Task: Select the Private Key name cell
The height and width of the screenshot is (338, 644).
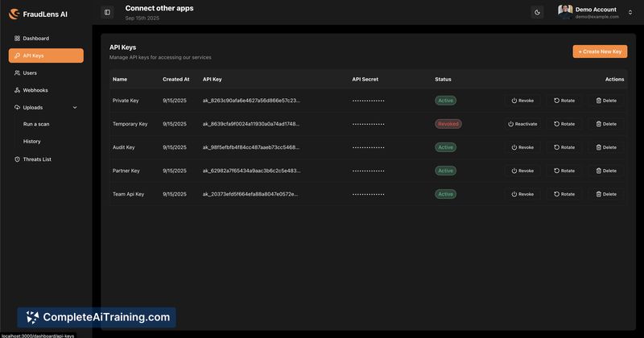Action: point(126,101)
